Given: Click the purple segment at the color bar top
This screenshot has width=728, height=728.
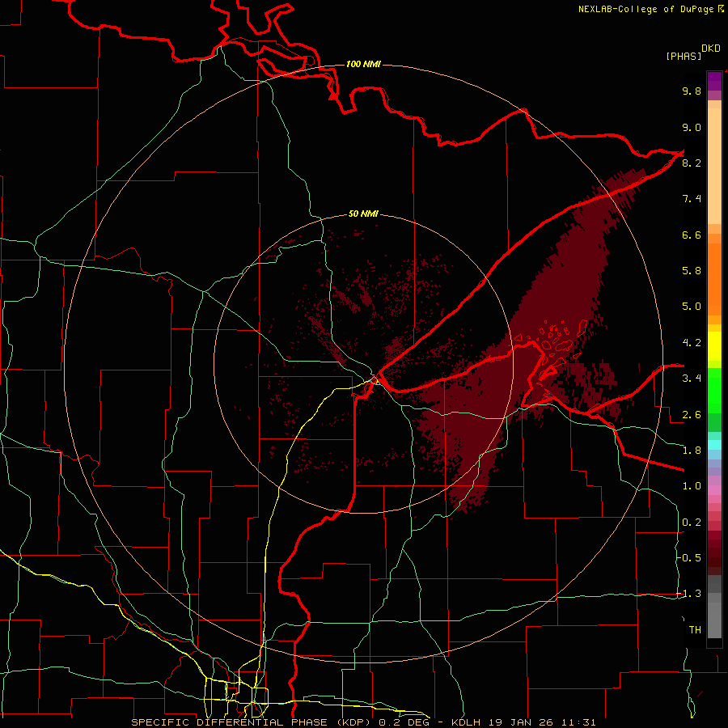Looking at the screenshot, I should pyautogui.click(x=714, y=81).
